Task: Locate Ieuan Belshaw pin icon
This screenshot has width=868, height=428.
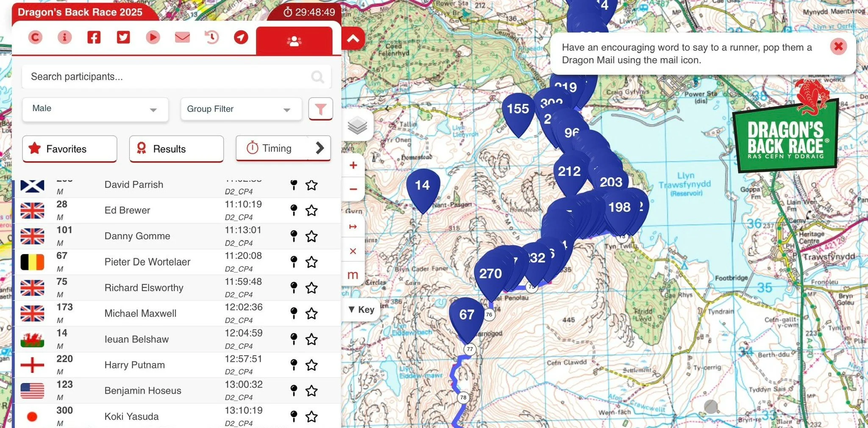Action: tap(294, 339)
